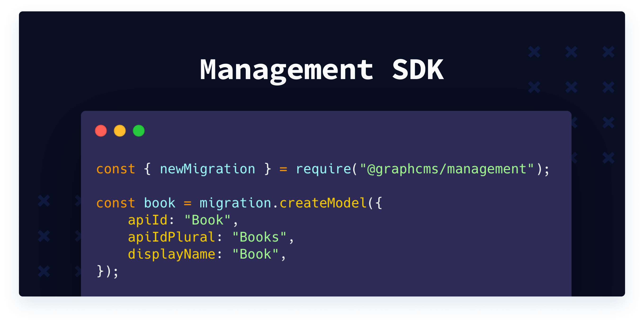Image resolution: width=644 pixels, height=323 pixels.
Task: Click the red close dot of code window
Action: 101,131
